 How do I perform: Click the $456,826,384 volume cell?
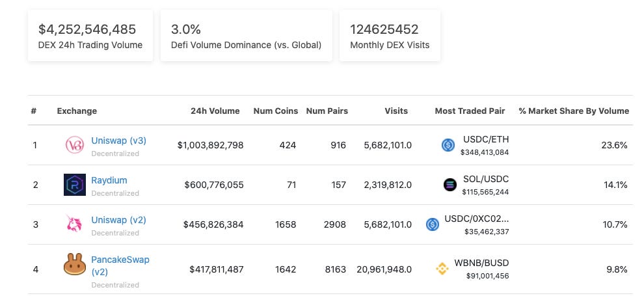213,224
